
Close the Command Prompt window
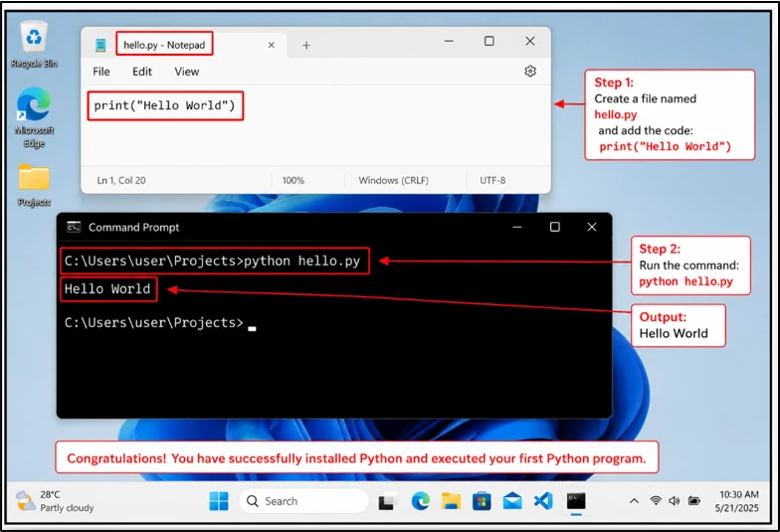coord(592,227)
